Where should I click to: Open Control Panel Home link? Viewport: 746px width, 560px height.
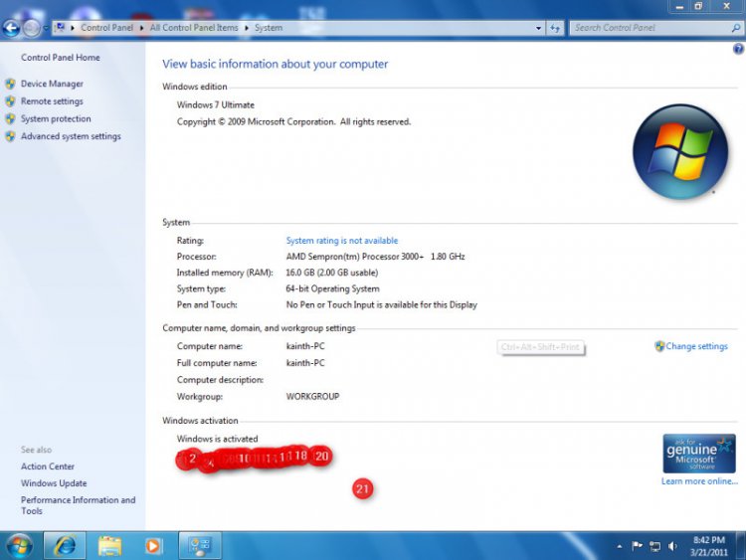[61, 58]
